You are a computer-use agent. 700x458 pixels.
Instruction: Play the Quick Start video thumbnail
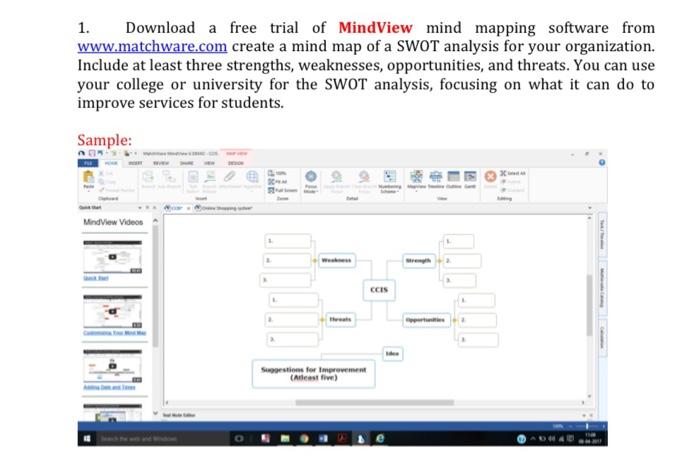[x=112, y=257]
